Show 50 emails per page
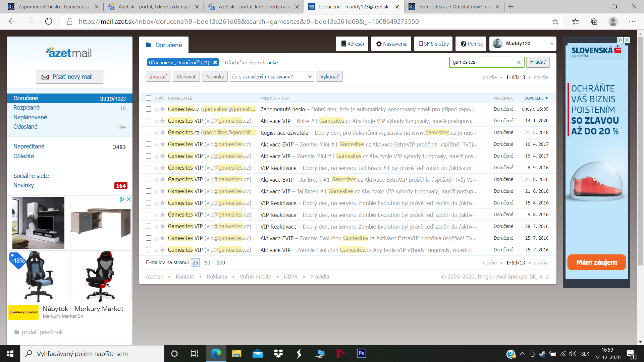Viewport: 644px width, 362px height. [x=207, y=262]
